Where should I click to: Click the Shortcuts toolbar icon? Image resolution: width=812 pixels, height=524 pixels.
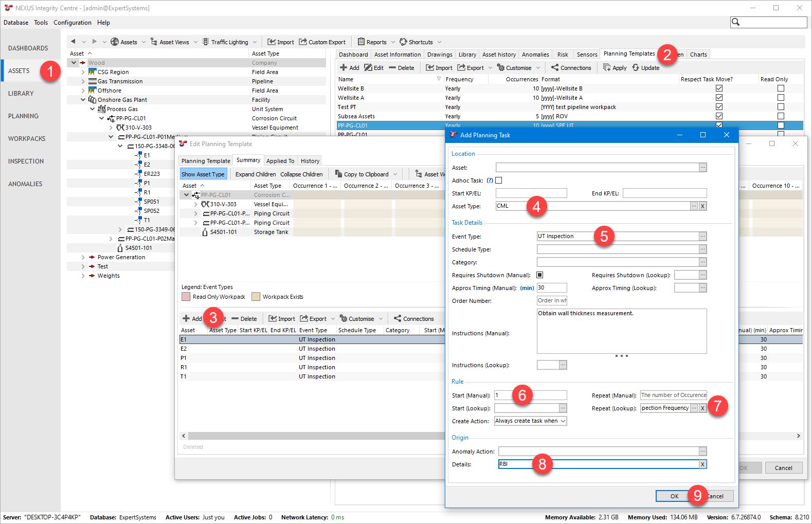click(403, 42)
